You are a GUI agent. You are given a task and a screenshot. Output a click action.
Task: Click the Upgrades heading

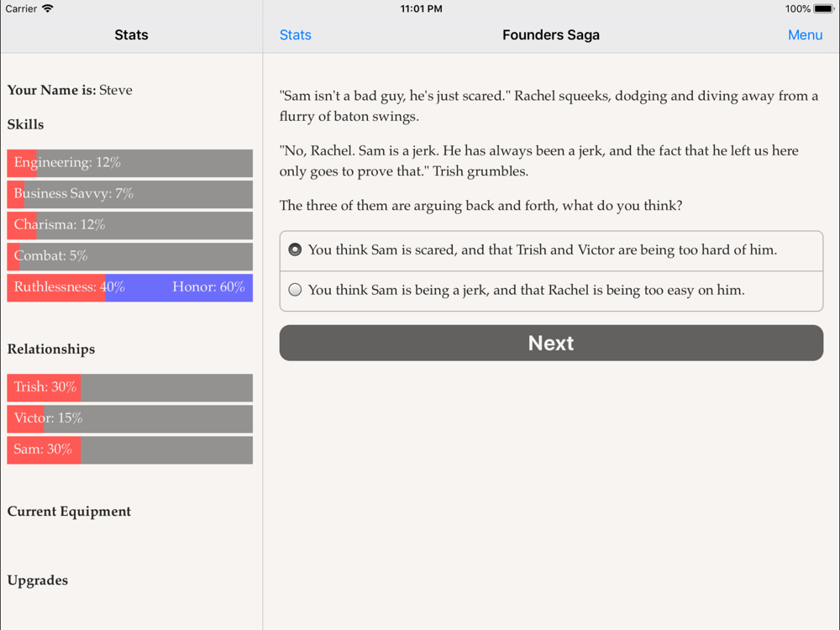tap(38, 580)
